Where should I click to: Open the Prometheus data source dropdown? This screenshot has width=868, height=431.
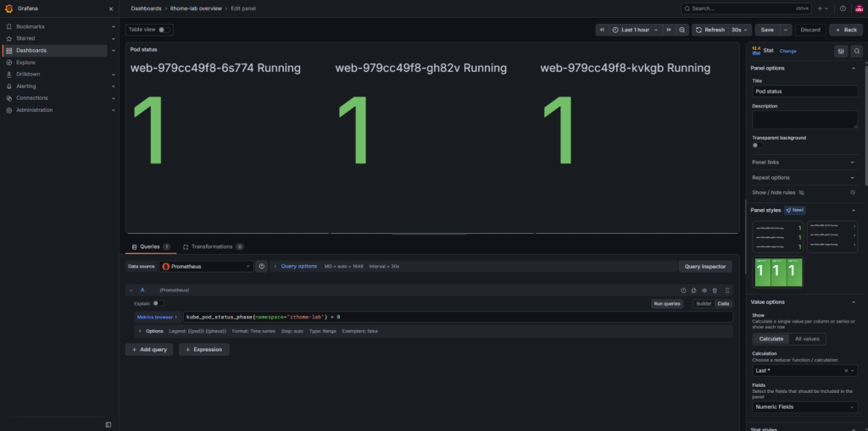[207, 267]
